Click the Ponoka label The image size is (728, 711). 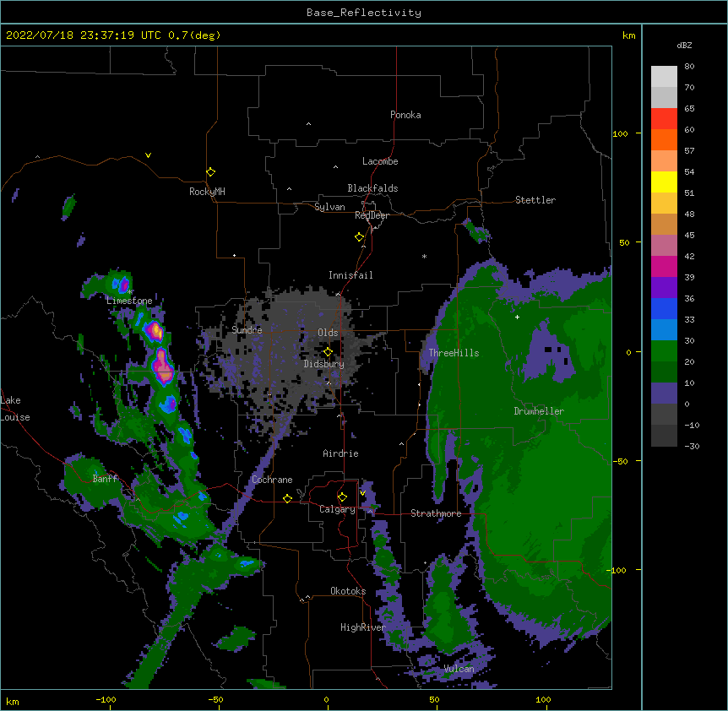pyautogui.click(x=405, y=115)
